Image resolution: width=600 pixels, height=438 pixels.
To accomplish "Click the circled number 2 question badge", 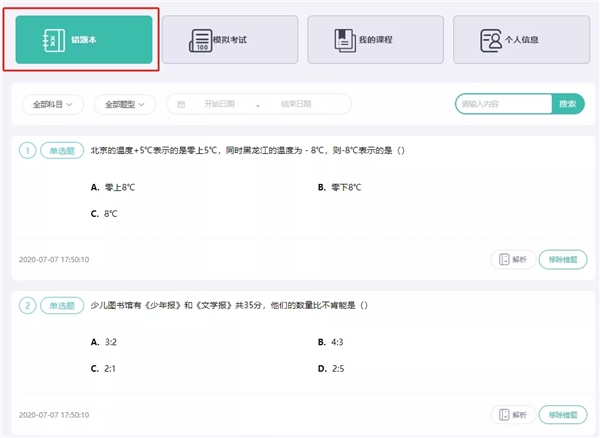I will pyautogui.click(x=28, y=306).
